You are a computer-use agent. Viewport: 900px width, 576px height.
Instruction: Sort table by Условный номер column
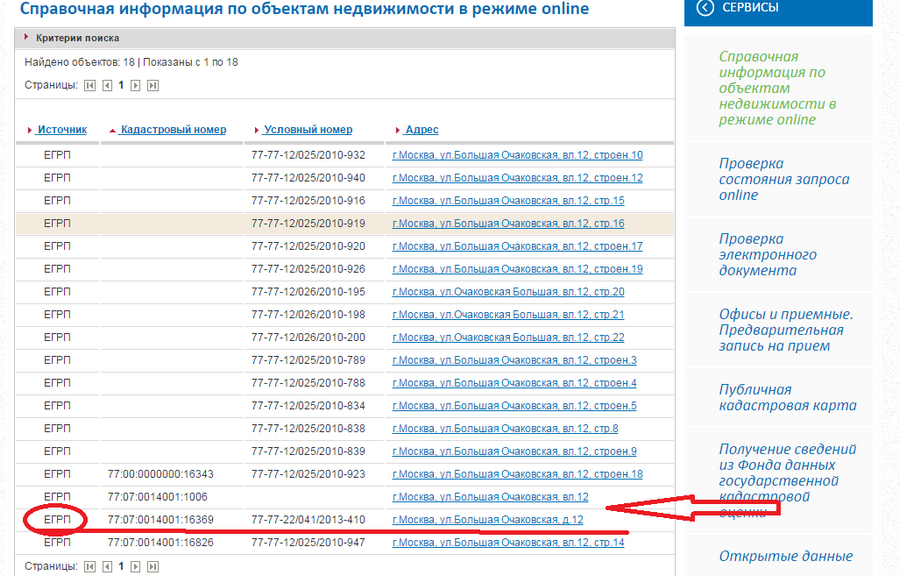[x=307, y=130]
